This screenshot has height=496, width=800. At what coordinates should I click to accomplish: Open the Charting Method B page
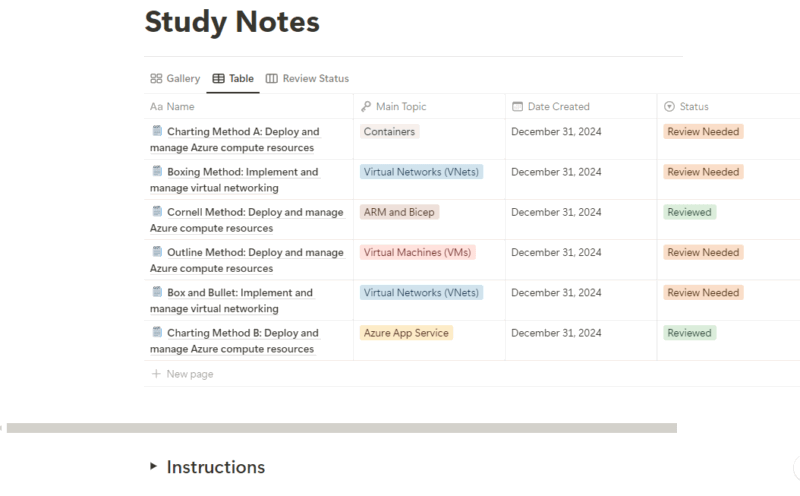coord(235,341)
